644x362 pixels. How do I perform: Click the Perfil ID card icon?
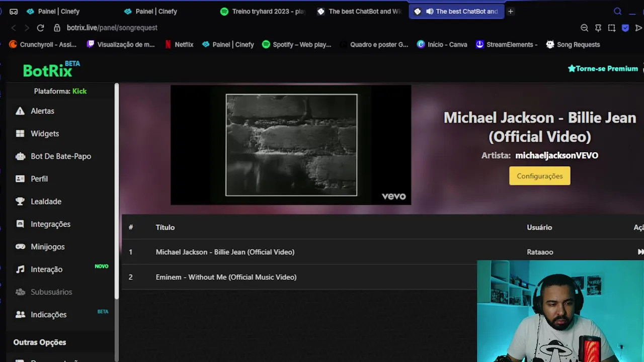(x=20, y=179)
